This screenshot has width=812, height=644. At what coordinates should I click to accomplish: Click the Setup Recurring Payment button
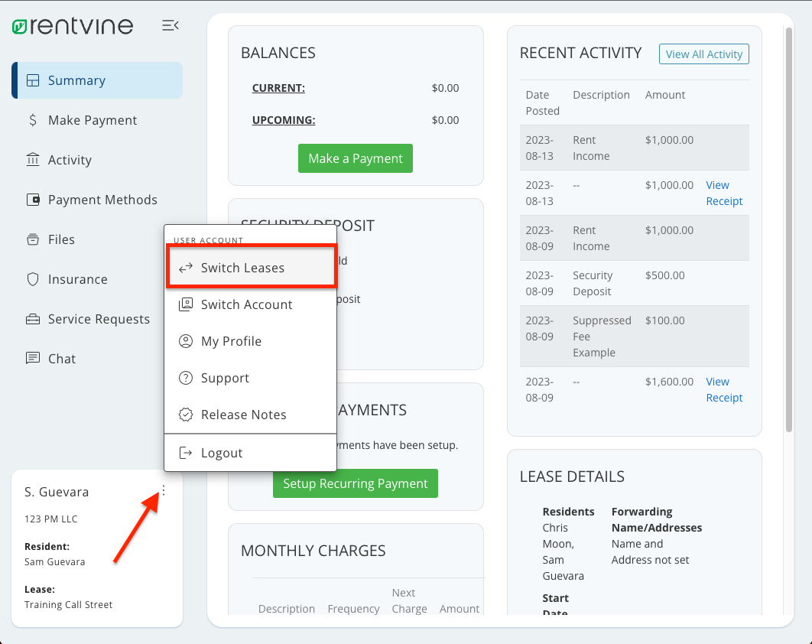tap(356, 483)
